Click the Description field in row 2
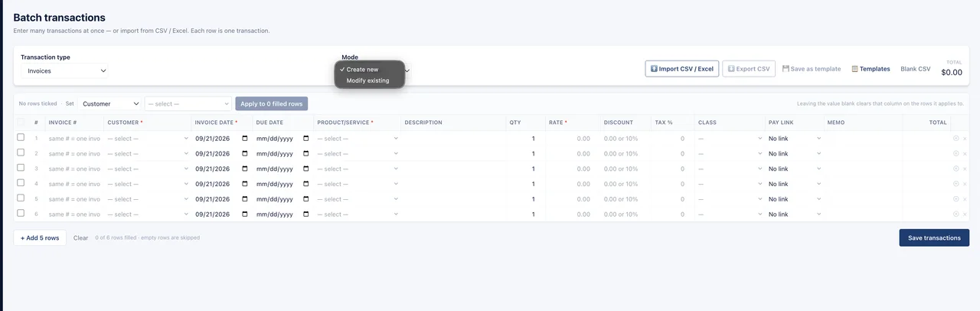 coord(453,154)
